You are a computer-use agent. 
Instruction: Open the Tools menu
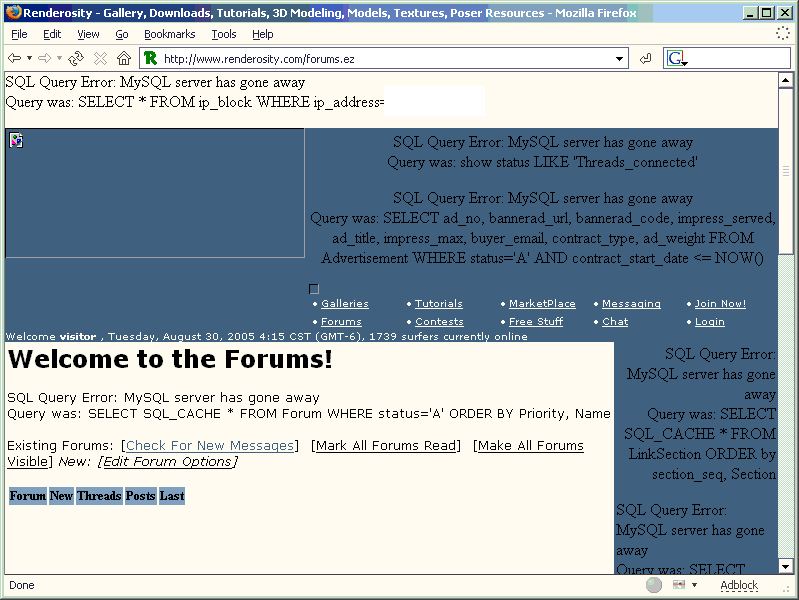pos(224,34)
